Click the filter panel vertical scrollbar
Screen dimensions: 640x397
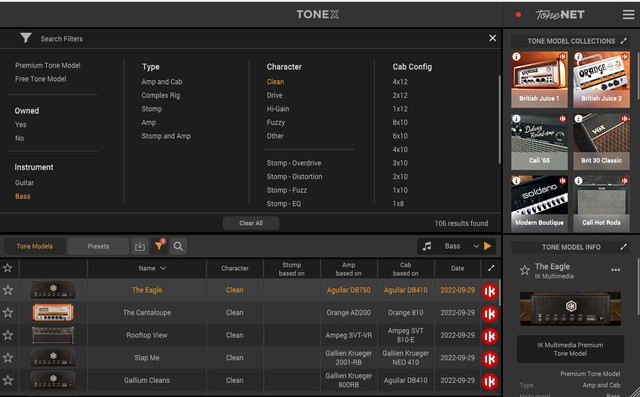tap(499, 119)
